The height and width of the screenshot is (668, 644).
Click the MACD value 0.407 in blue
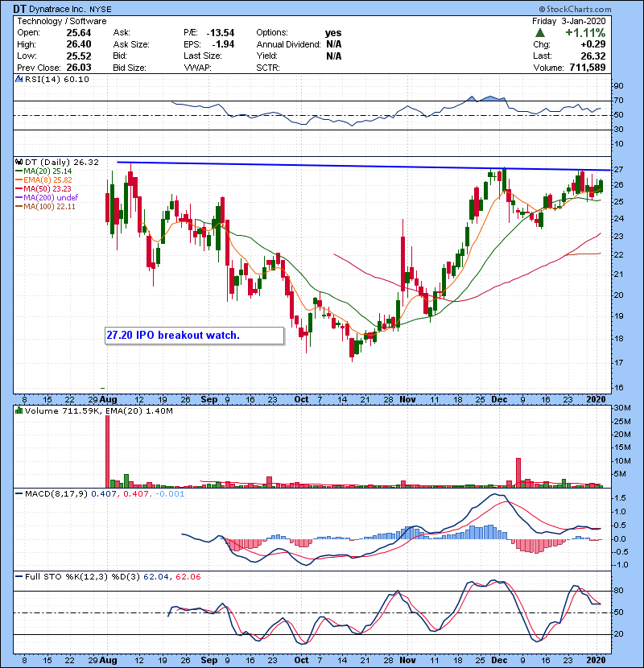pyautogui.click(x=104, y=494)
